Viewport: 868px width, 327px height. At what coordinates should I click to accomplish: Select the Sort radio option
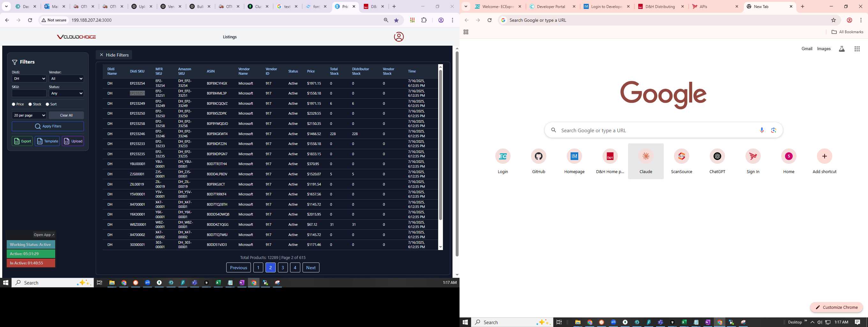(x=47, y=104)
